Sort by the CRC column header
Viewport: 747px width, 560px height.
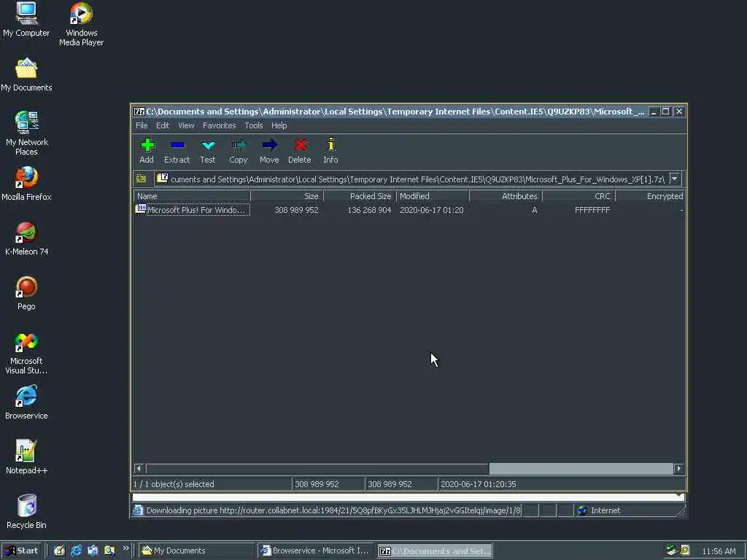coord(578,196)
